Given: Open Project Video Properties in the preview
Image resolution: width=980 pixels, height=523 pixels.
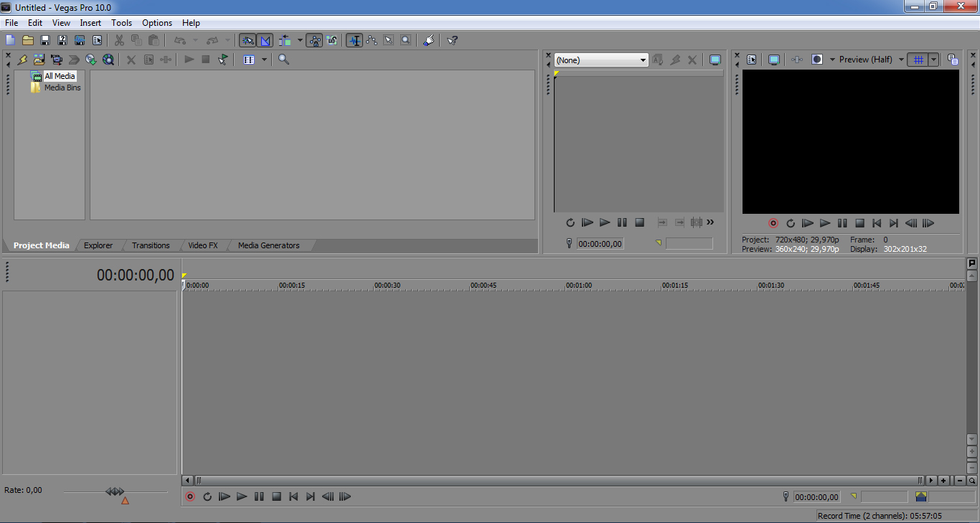Looking at the screenshot, I should point(752,60).
